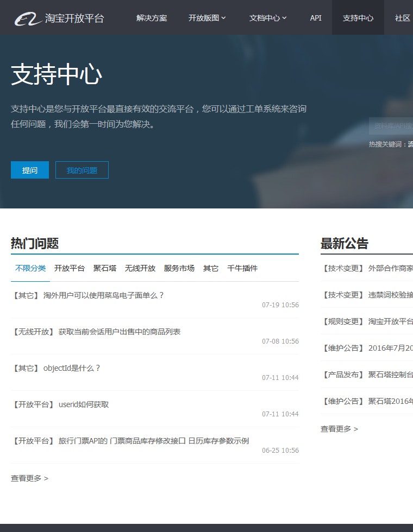Expand the 开放版图 dropdown
Screen dimensions: 413x532
pos(207,18)
